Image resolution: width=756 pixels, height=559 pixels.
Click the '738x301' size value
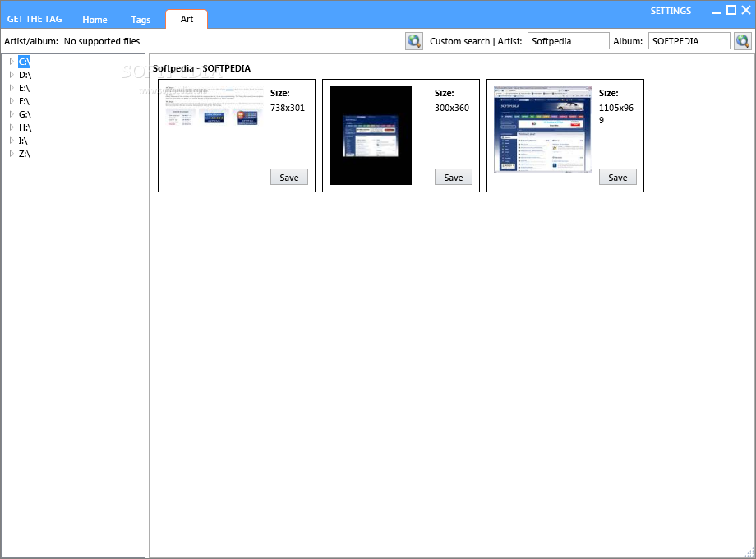tap(288, 108)
